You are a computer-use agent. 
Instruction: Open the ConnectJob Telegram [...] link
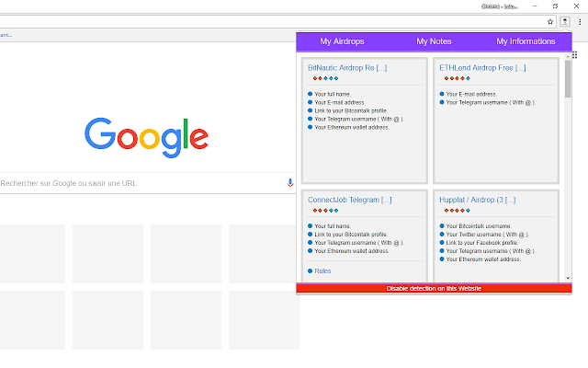(350, 200)
